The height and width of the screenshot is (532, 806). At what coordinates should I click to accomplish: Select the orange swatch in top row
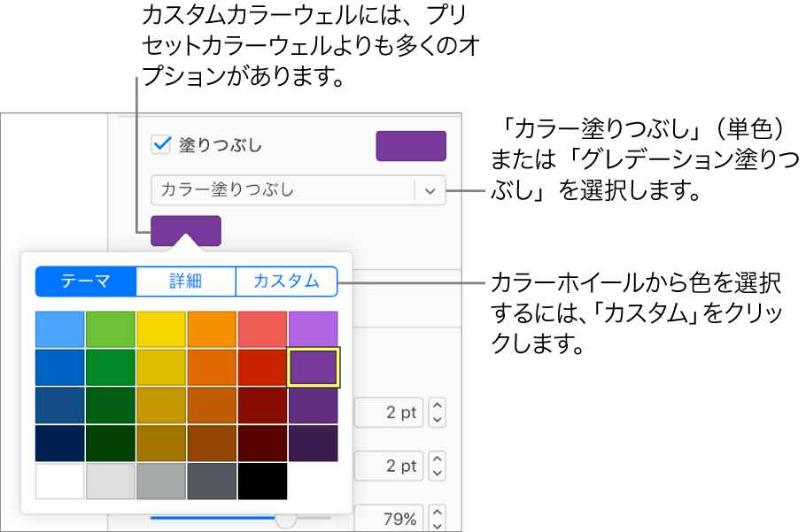tap(211, 328)
